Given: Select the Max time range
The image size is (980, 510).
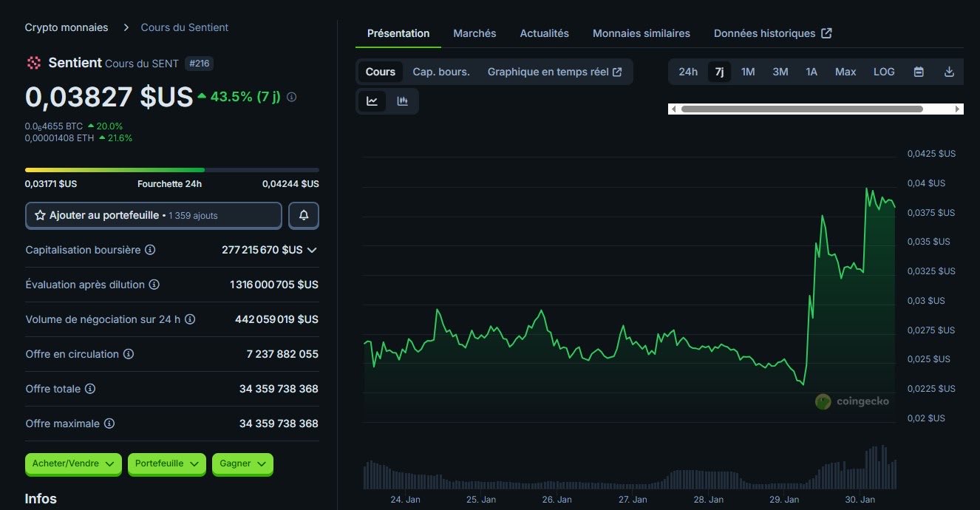Looking at the screenshot, I should [845, 72].
